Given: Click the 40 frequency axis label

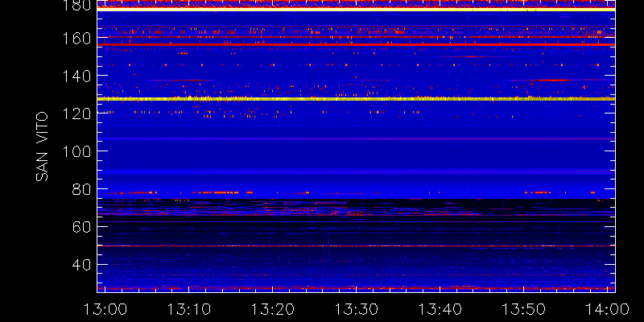Looking at the screenshot, I should click(x=82, y=265).
